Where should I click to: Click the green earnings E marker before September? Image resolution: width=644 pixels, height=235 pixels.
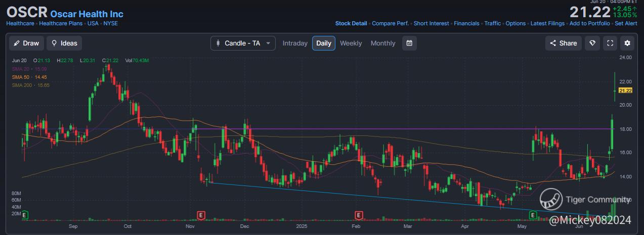tap(24, 215)
